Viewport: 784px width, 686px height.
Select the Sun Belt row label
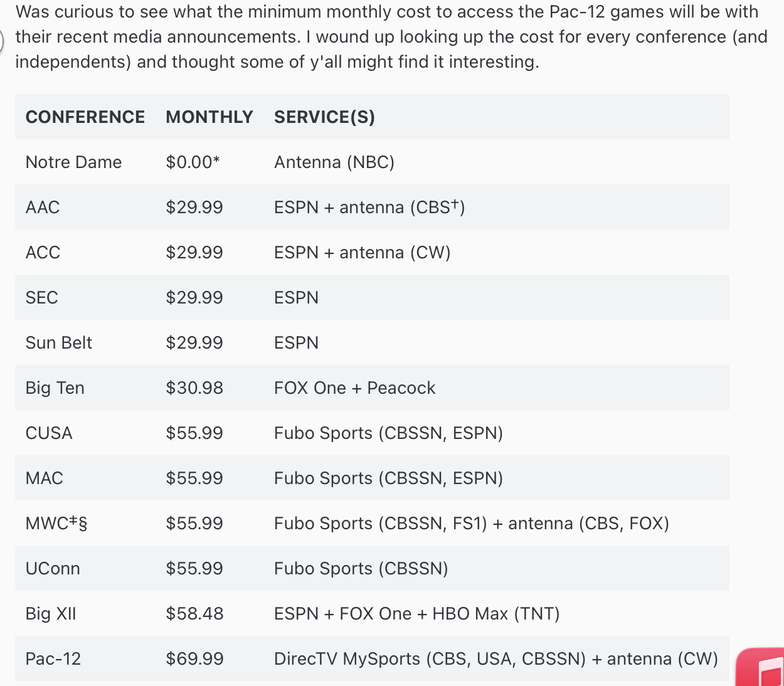[58, 343]
